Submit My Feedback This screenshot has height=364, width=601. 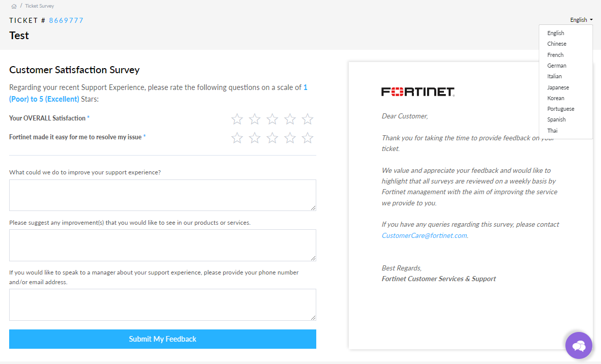[163, 339]
